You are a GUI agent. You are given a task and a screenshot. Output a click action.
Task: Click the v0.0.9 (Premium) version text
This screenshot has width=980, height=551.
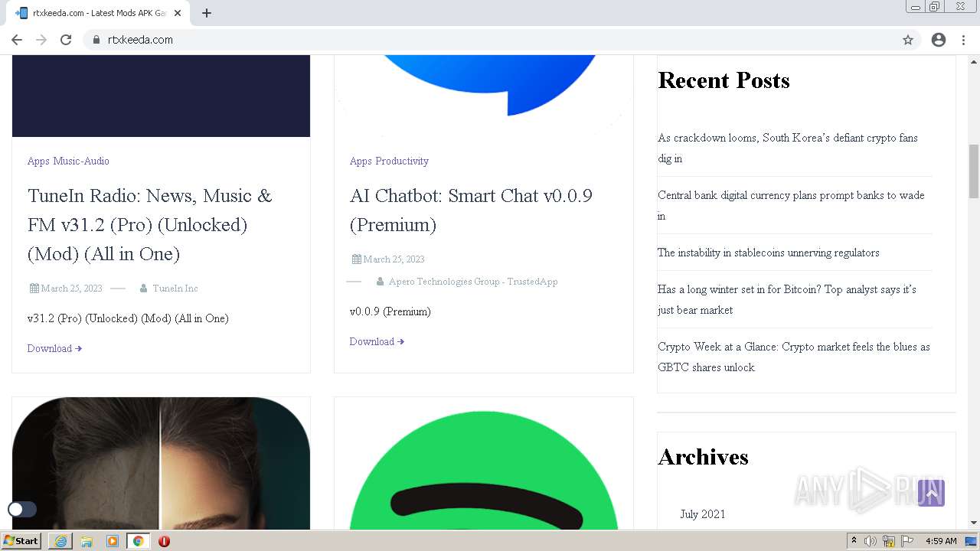(x=390, y=311)
